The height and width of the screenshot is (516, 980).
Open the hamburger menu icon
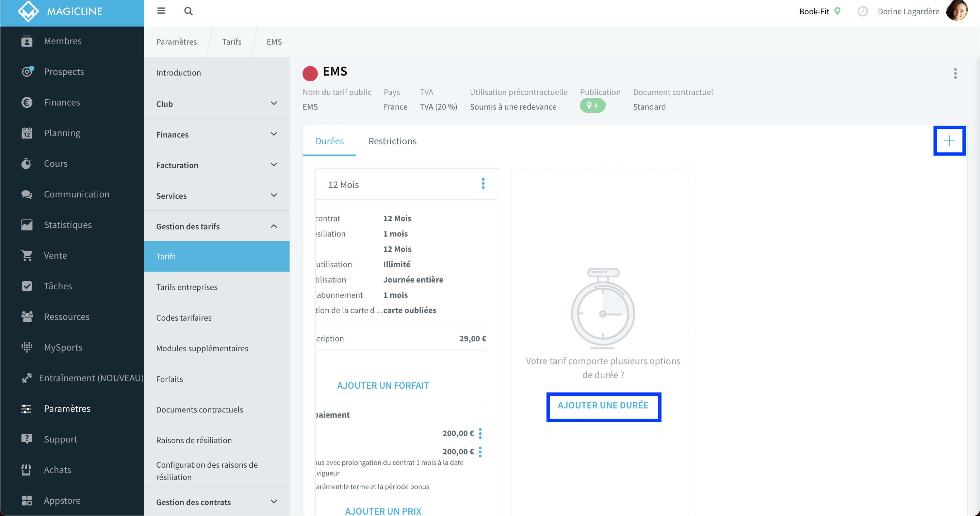(x=161, y=11)
